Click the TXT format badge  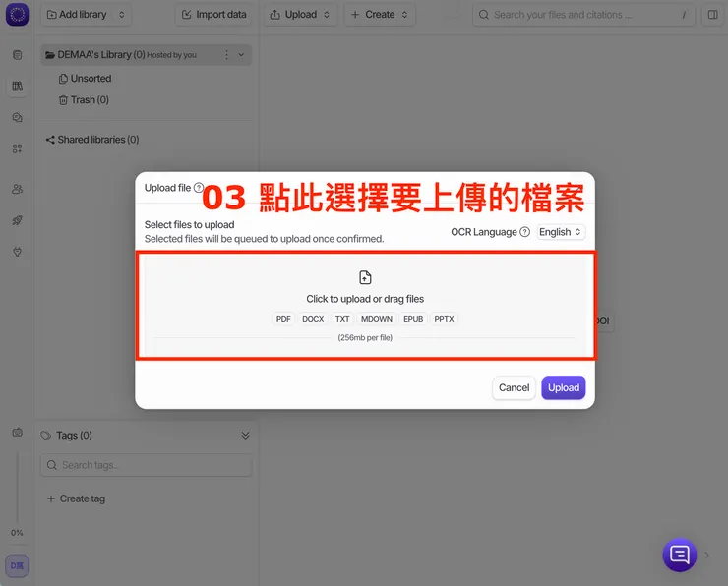(x=342, y=319)
